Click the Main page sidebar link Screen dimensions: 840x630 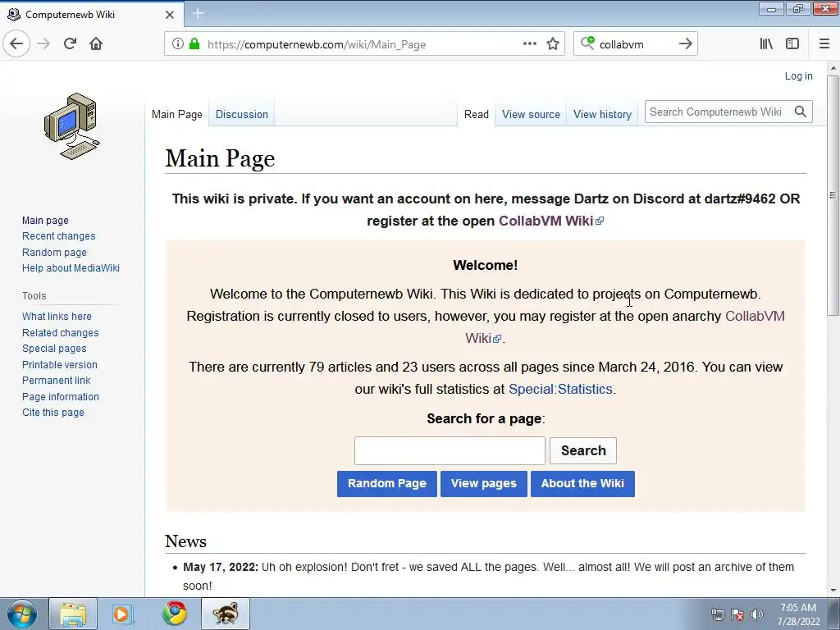(45, 220)
